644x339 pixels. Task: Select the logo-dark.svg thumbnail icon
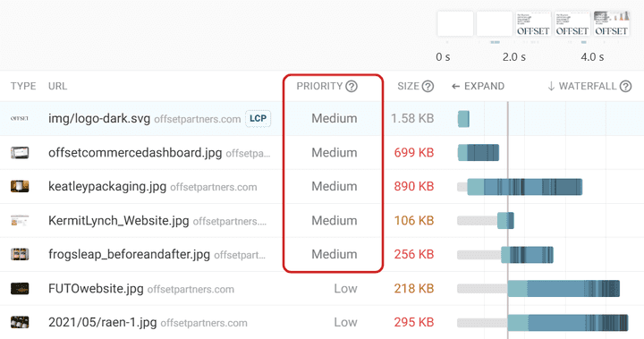pyautogui.click(x=20, y=118)
